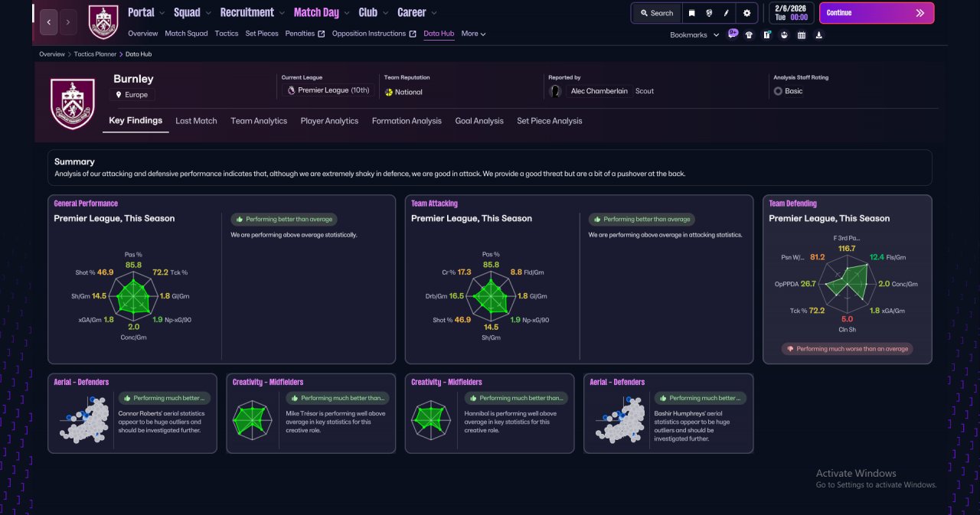
Task: Expand the More submenu
Action: tap(473, 34)
